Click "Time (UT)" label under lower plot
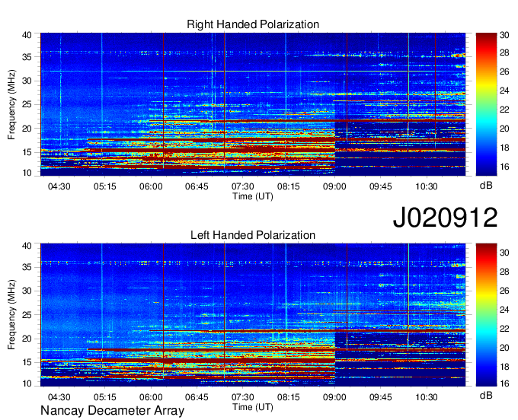The height and width of the screenshot is (420, 518). click(253, 407)
